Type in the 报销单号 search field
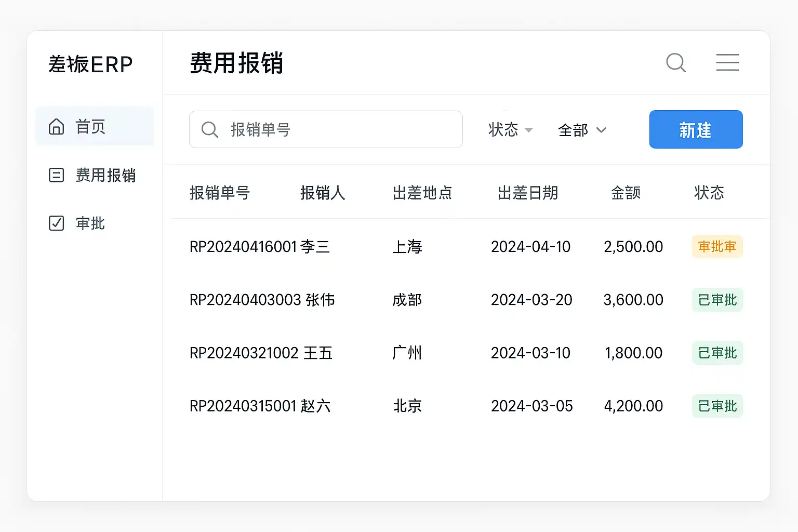The image size is (798, 532). tap(343, 130)
